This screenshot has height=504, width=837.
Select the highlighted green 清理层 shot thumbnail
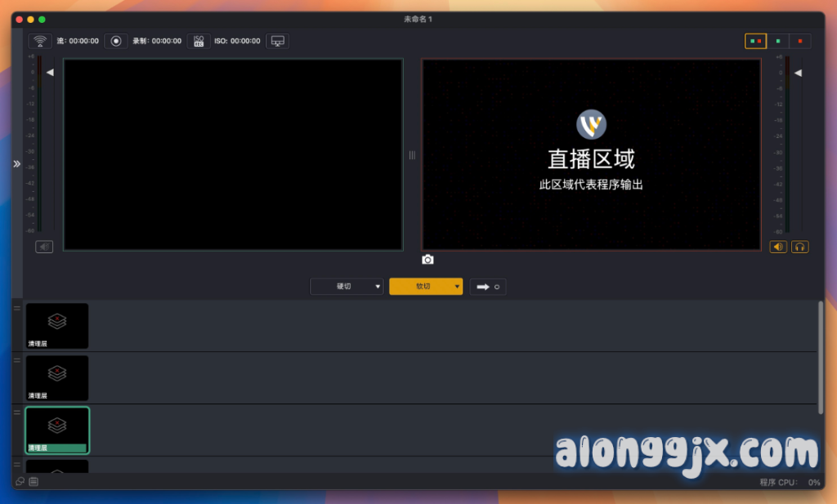[x=57, y=430]
